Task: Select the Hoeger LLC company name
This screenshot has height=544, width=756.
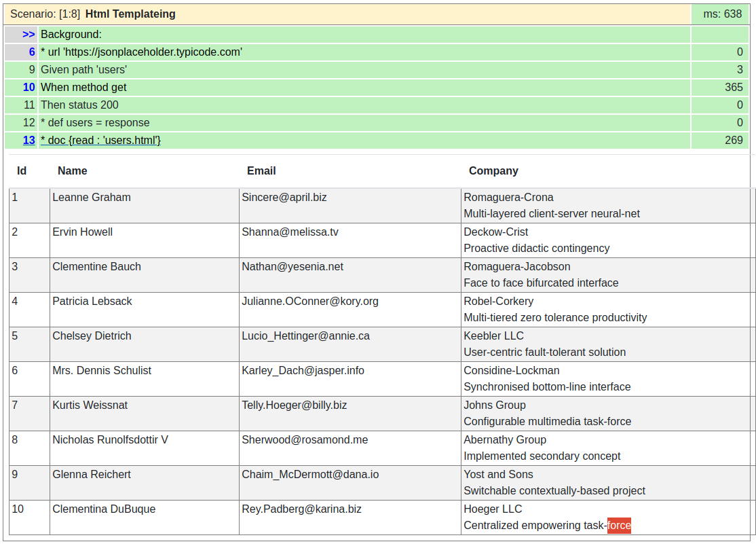Action: coord(493,509)
